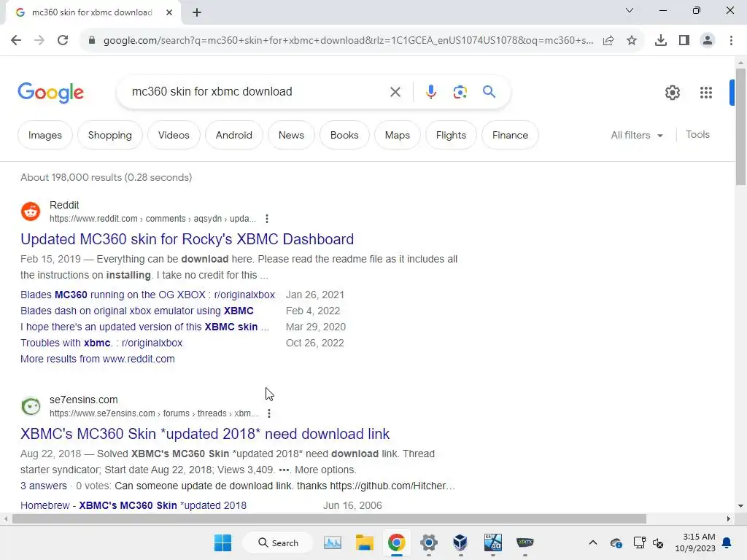This screenshot has width=747, height=560.
Task: Open Google quick settings gear
Action: pos(672,93)
